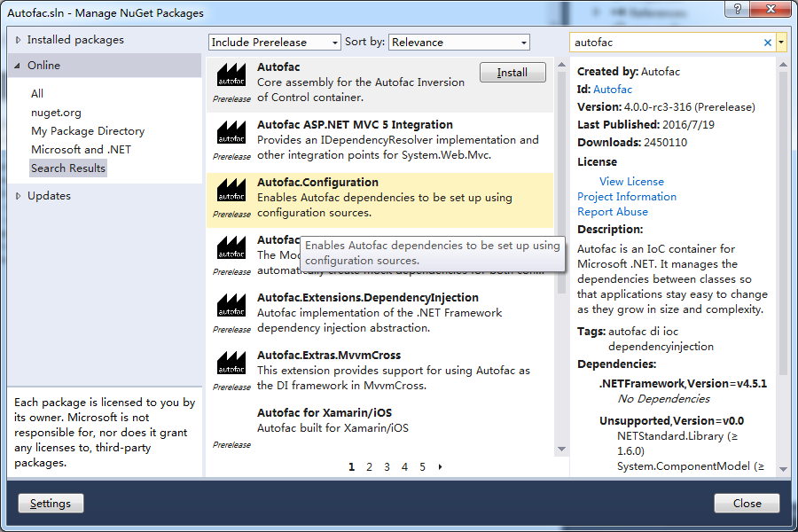The image size is (798, 532).
Task: Open the Project Information link
Action: pos(627,197)
